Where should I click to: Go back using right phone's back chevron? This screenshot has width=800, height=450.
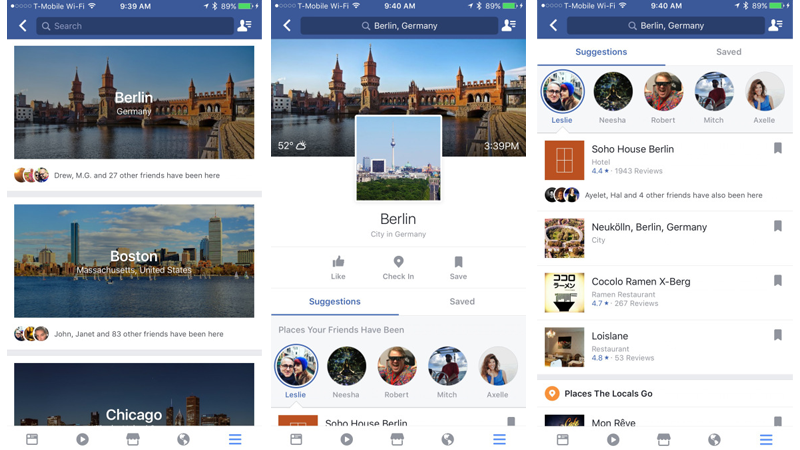click(x=554, y=26)
